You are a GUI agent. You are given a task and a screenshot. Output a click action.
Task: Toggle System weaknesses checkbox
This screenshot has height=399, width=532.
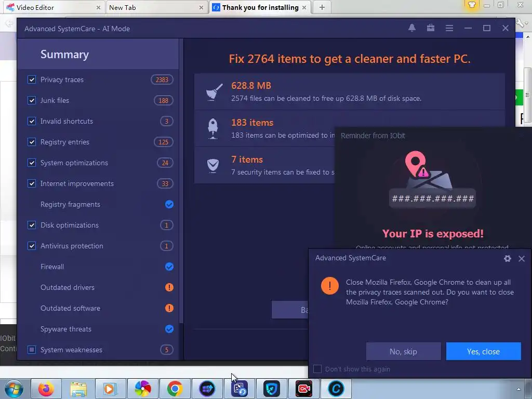click(32, 350)
